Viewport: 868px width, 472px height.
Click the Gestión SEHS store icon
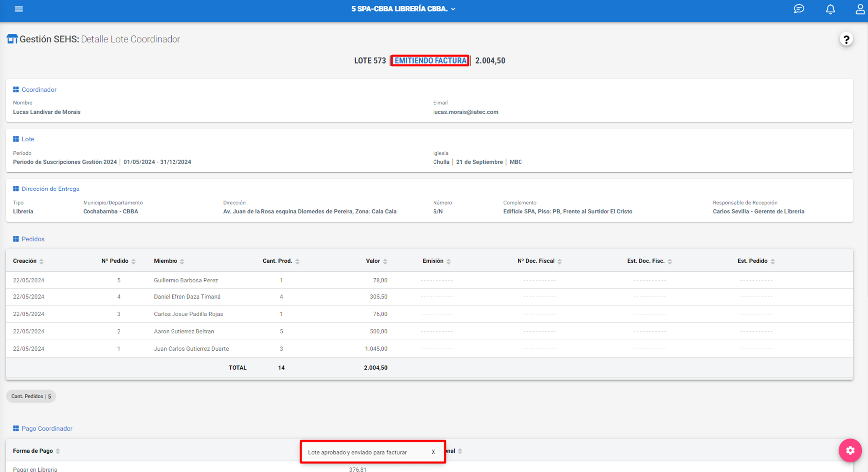12,39
